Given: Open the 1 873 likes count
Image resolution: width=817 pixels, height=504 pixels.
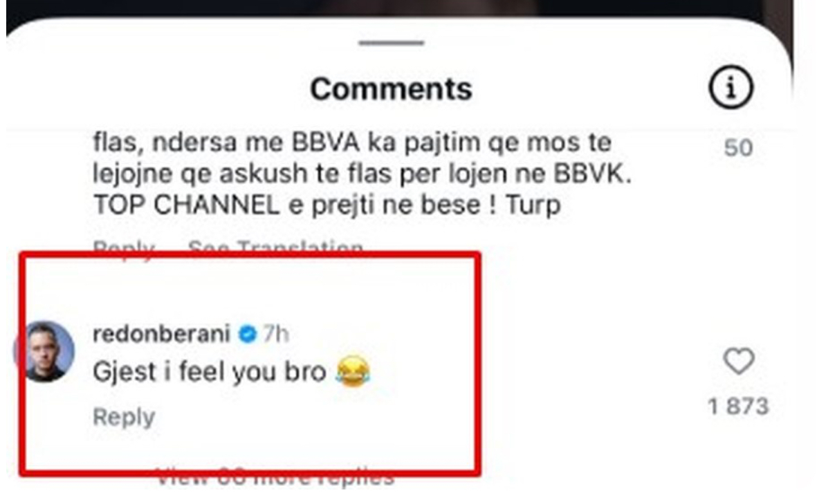Looking at the screenshot, I should point(738,407).
